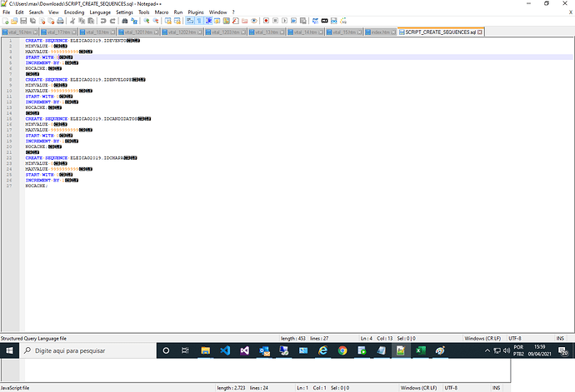Image resolution: width=575 pixels, height=392 pixels.
Task: Click the taskbar search box
Action: coord(88,350)
